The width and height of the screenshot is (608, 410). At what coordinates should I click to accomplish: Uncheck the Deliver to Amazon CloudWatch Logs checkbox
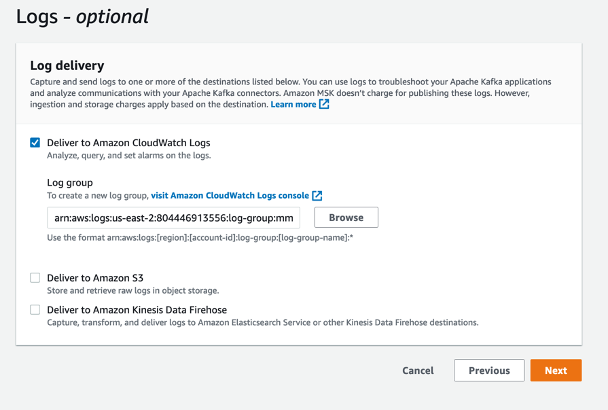click(35, 143)
